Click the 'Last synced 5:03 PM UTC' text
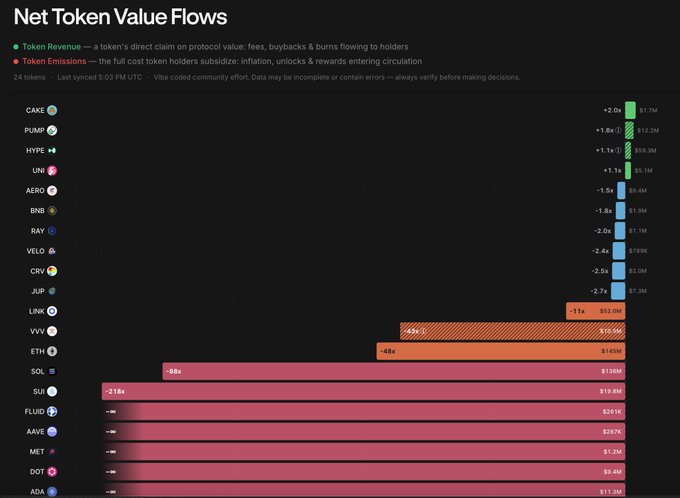680x498 pixels. point(99,77)
